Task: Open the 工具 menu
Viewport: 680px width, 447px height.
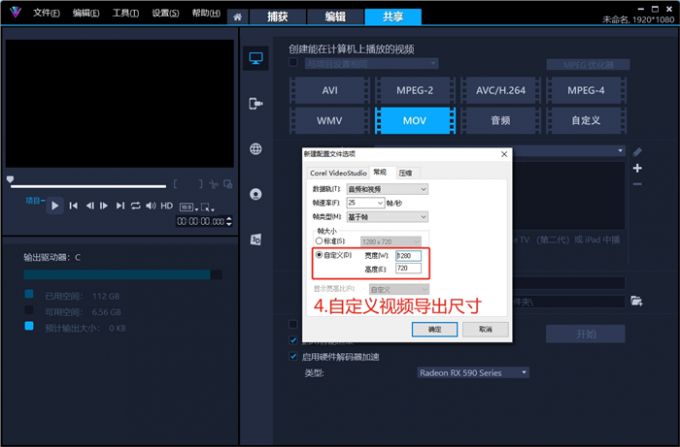Action: pos(126,13)
